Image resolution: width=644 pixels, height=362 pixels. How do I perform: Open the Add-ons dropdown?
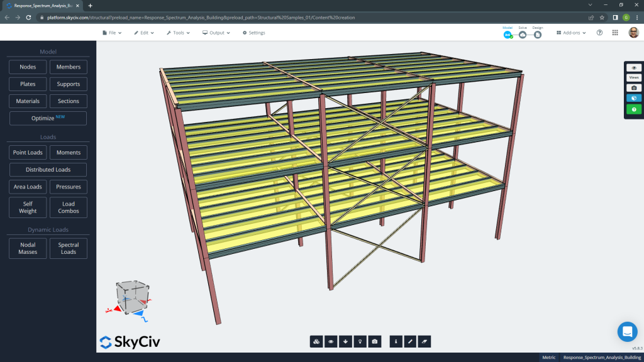click(x=570, y=33)
